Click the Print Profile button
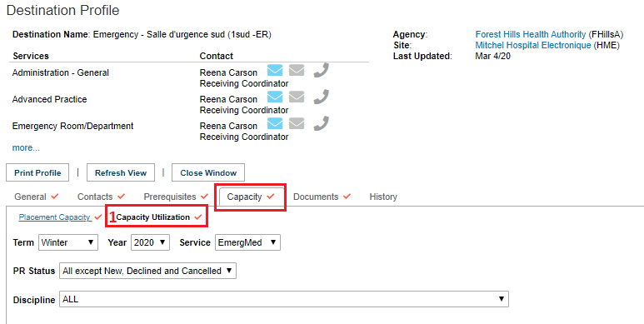Viewport: 644px width, 324px height. click(37, 173)
